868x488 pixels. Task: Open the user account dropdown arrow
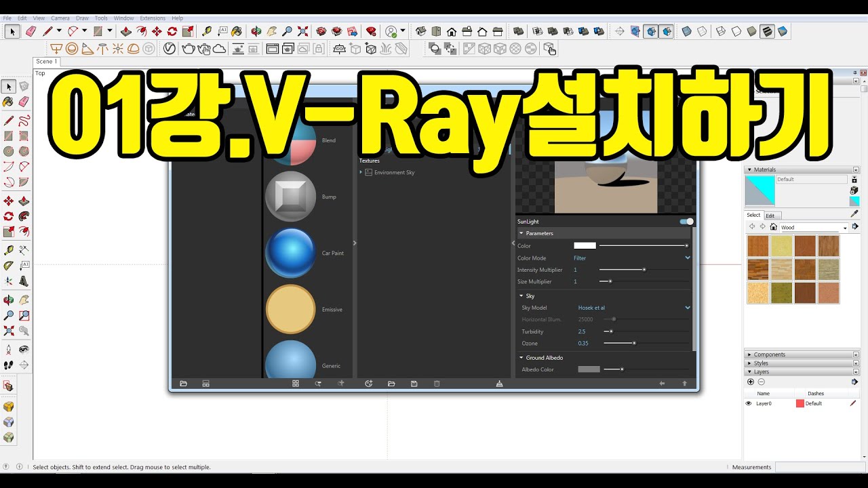point(403,31)
